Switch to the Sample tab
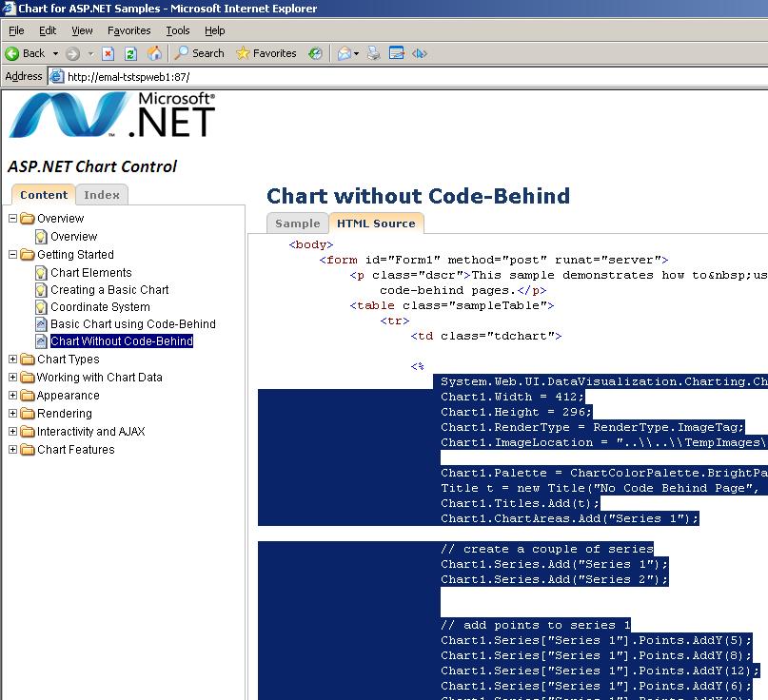Screen dimensions: 768x700 tap(297, 224)
